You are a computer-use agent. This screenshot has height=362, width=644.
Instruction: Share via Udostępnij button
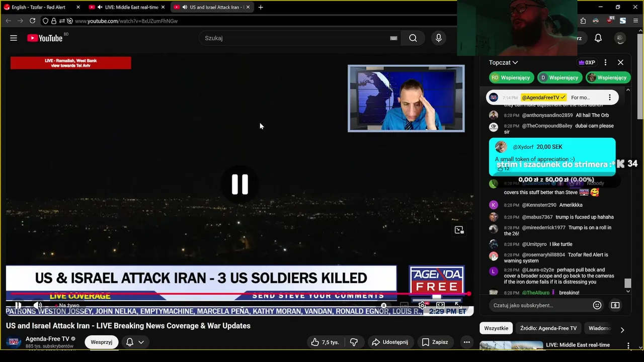(390, 342)
